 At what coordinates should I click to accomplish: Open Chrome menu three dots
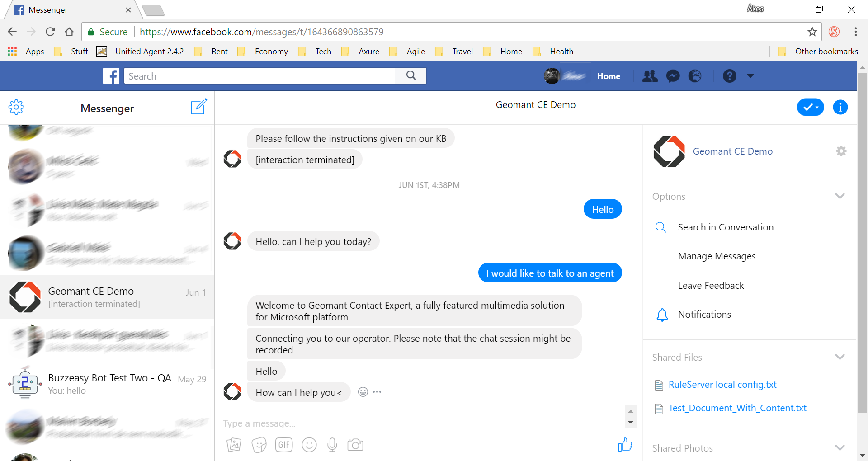(x=855, y=32)
